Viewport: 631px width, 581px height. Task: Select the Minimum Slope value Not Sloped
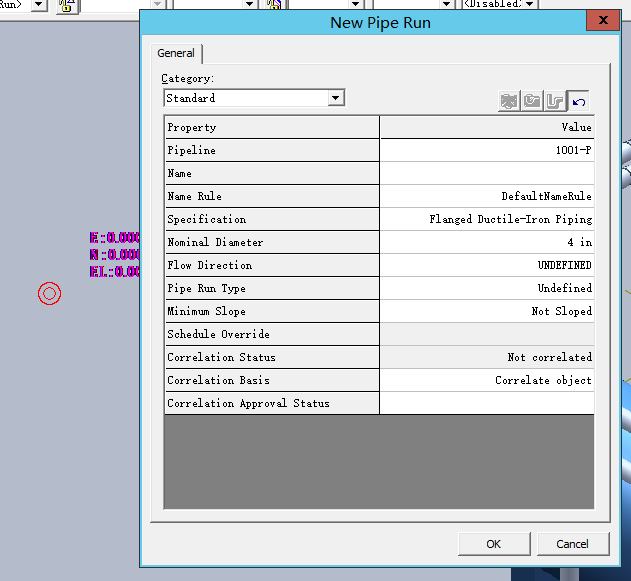coord(487,311)
